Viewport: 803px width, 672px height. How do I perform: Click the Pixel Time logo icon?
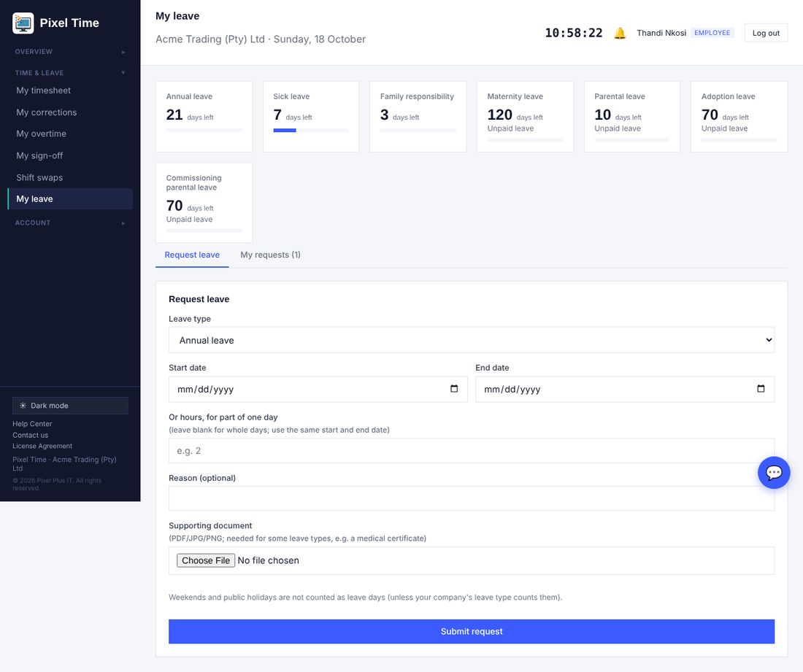(x=23, y=23)
